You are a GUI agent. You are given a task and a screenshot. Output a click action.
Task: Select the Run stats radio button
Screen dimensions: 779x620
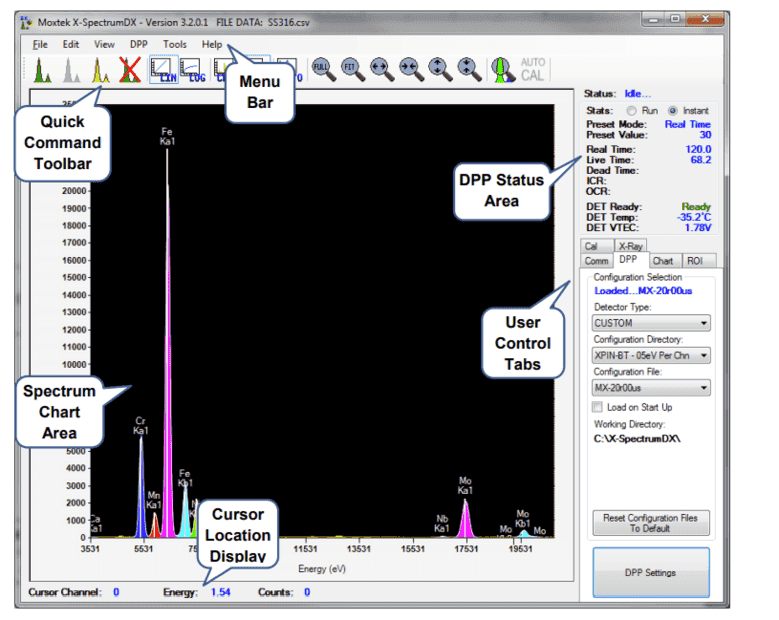(631, 111)
